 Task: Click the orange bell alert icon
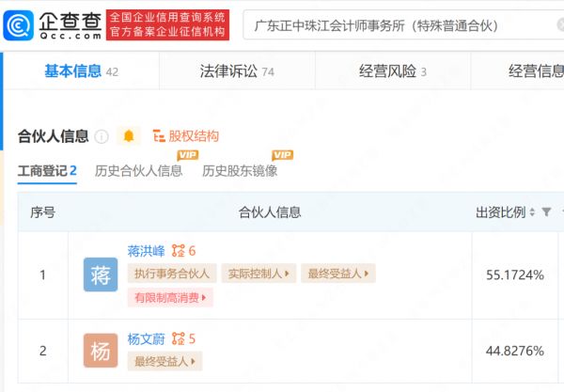[129, 136]
